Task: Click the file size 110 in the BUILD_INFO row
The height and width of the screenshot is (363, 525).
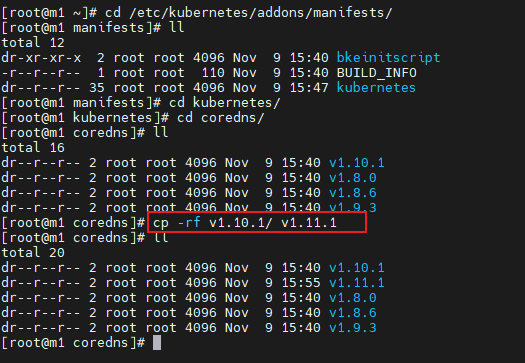Action: point(213,73)
